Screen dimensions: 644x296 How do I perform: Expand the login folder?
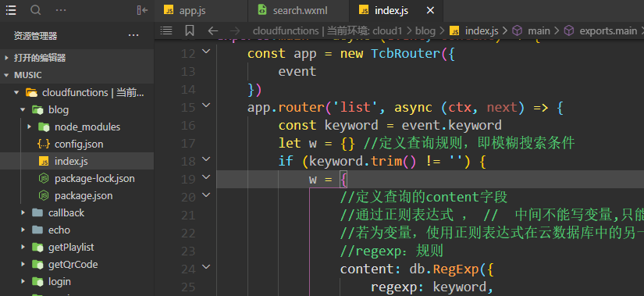(23, 282)
